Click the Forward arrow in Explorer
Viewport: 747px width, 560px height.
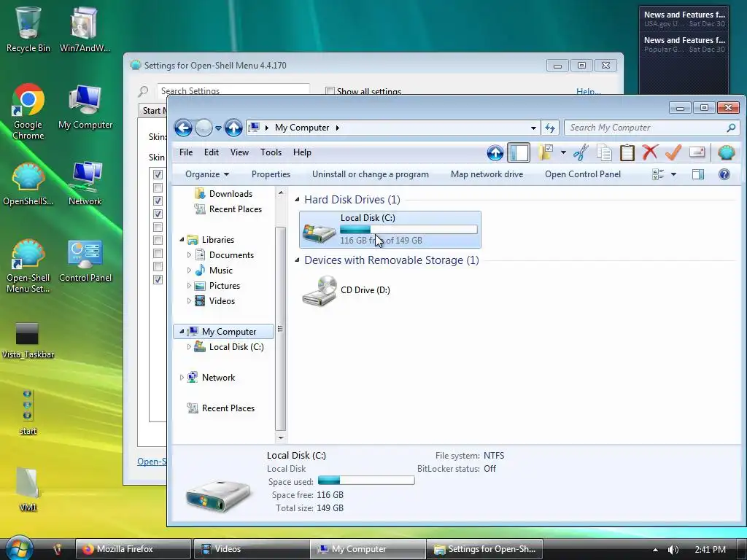[x=204, y=128]
